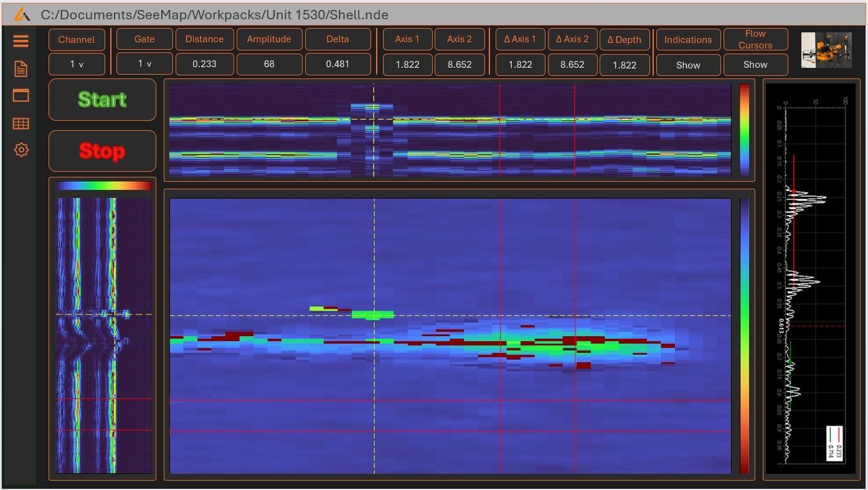868x490 pixels.
Task: Expand the Gate dropdown
Action: pyautogui.click(x=144, y=64)
